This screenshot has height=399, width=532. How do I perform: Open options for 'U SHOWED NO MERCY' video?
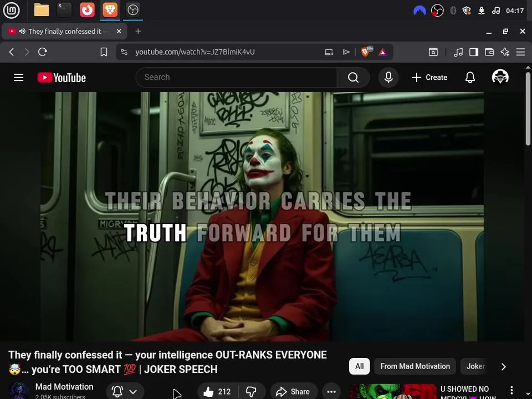click(x=511, y=390)
